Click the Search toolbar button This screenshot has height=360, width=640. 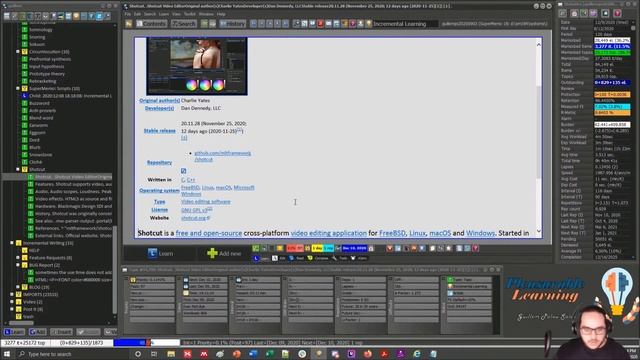tap(184, 24)
